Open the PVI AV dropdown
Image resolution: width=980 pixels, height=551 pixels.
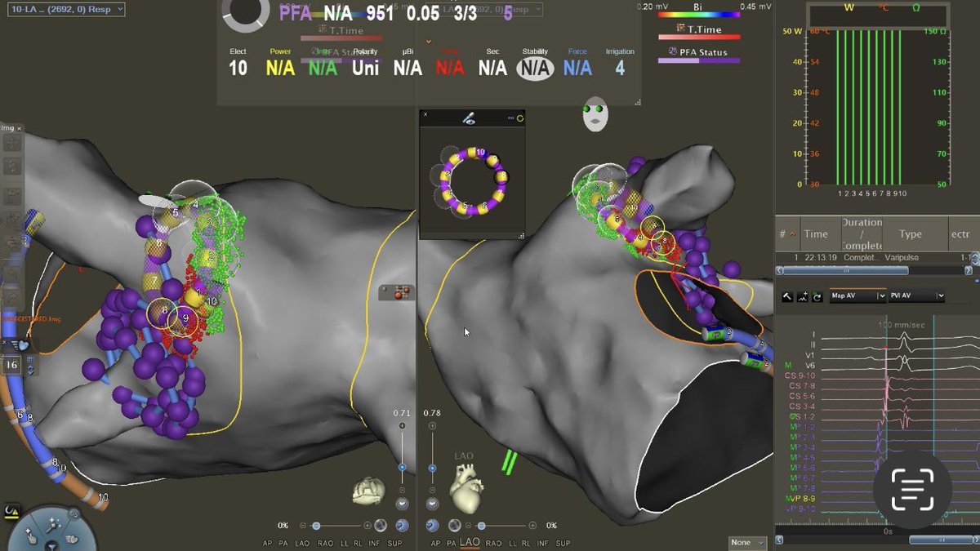click(x=916, y=295)
